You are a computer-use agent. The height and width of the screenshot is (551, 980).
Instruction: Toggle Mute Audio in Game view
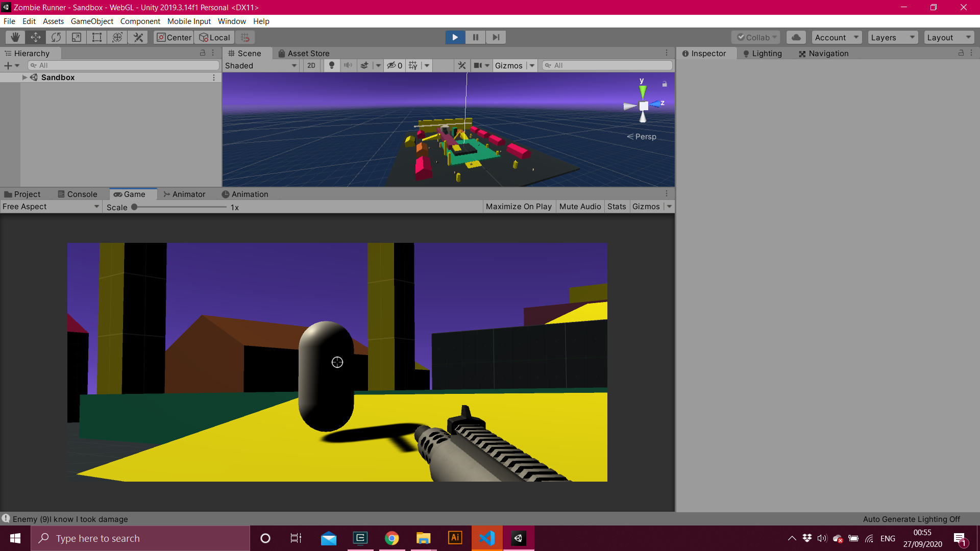pyautogui.click(x=580, y=207)
